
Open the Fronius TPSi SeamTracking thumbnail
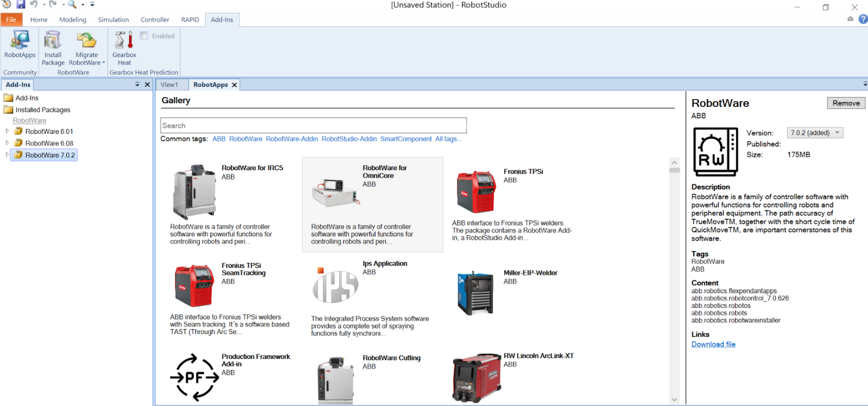pyautogui.click(x=194, y=286)
